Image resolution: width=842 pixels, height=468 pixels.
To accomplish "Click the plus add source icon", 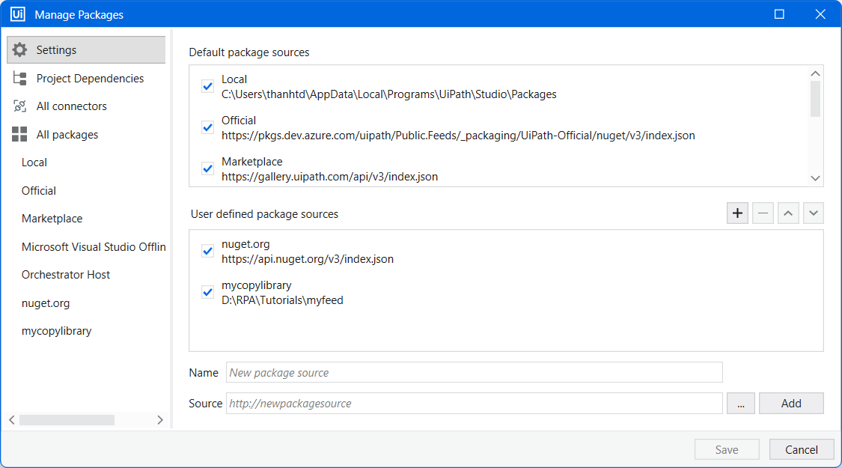I will [737, 213].
